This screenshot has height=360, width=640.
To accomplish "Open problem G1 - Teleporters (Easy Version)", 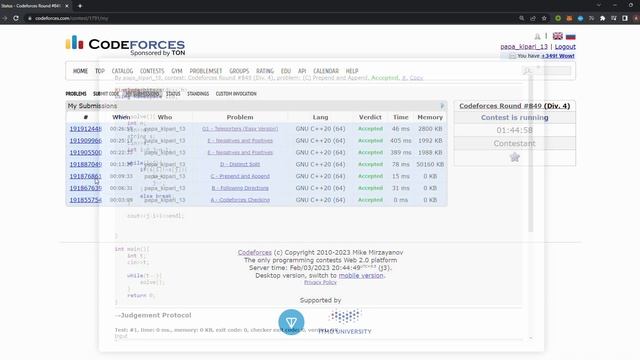I will (x=240, y=129).
